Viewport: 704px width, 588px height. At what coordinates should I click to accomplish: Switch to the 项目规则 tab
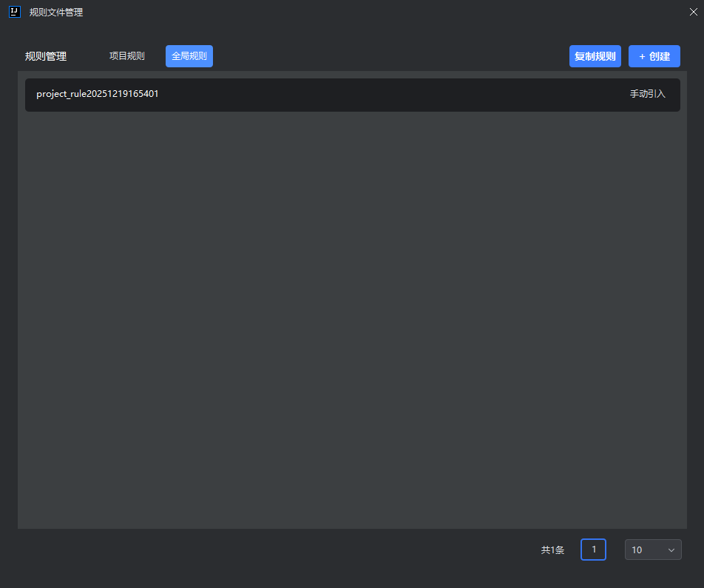[x=126, y=56]
